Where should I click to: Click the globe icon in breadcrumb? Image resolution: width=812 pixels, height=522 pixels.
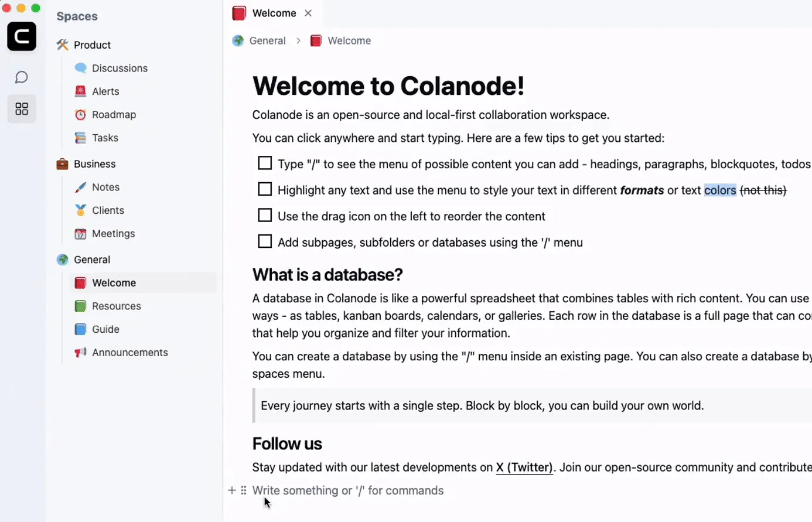pos(238,40)
